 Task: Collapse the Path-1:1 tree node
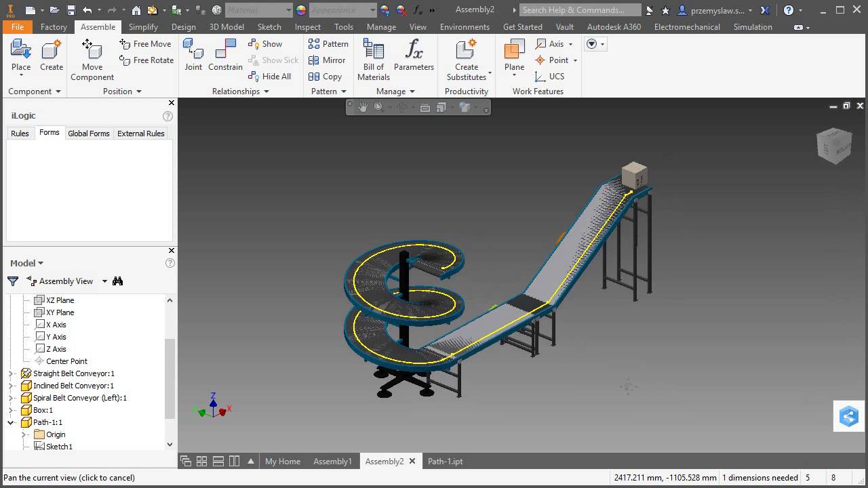(11, 422)
